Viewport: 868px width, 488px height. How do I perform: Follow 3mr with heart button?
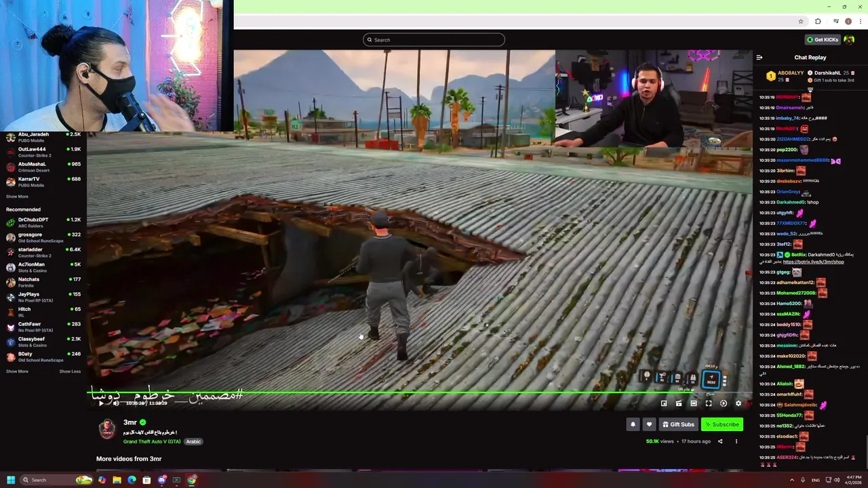click(649, 424)
